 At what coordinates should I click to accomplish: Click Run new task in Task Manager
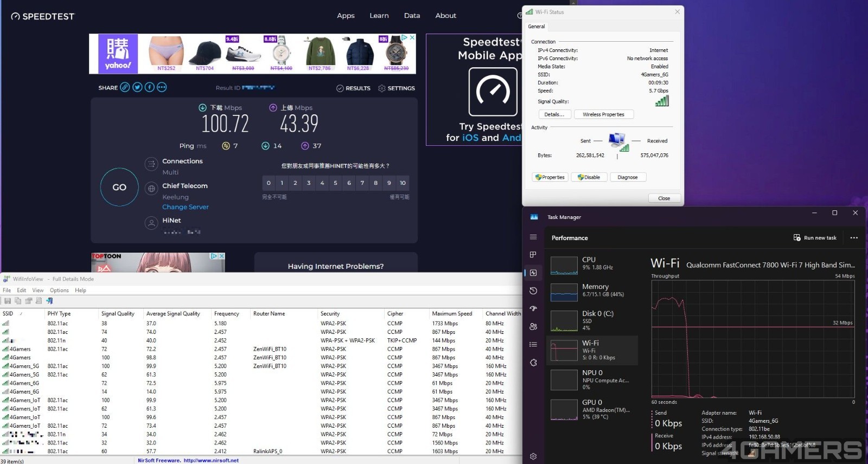pyautogui.click(x=815, y=238)
